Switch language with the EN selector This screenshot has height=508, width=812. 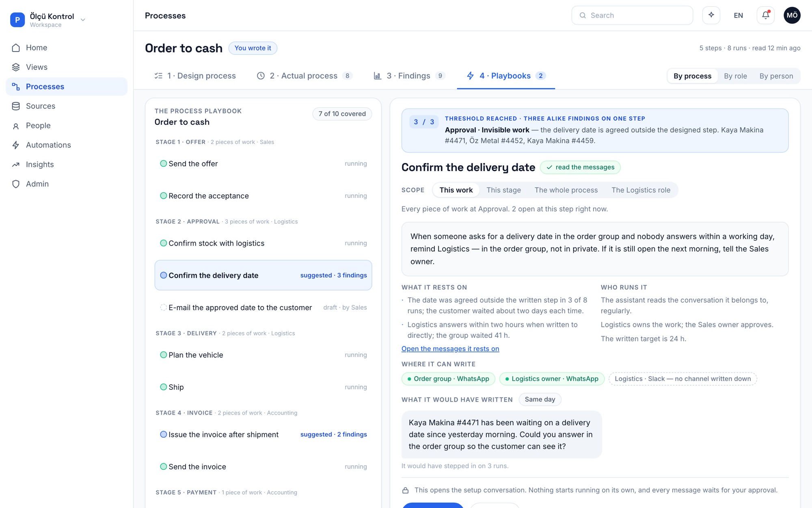click(x=739, y=15)
